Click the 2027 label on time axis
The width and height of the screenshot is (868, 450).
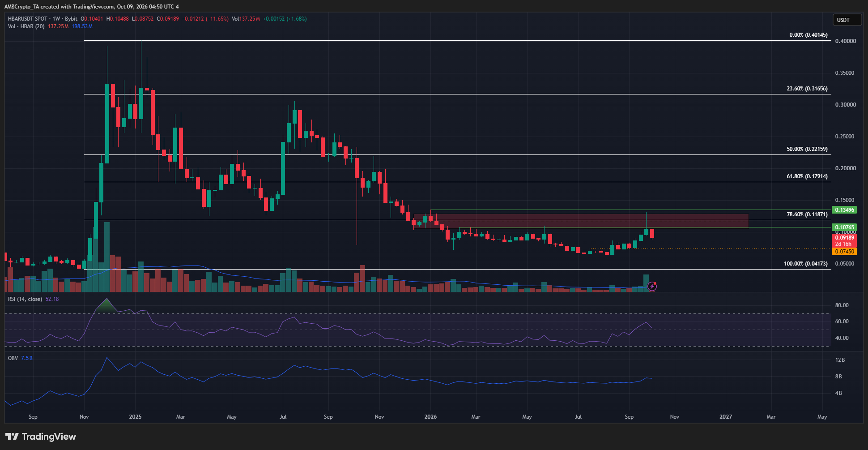coord(726,417)
